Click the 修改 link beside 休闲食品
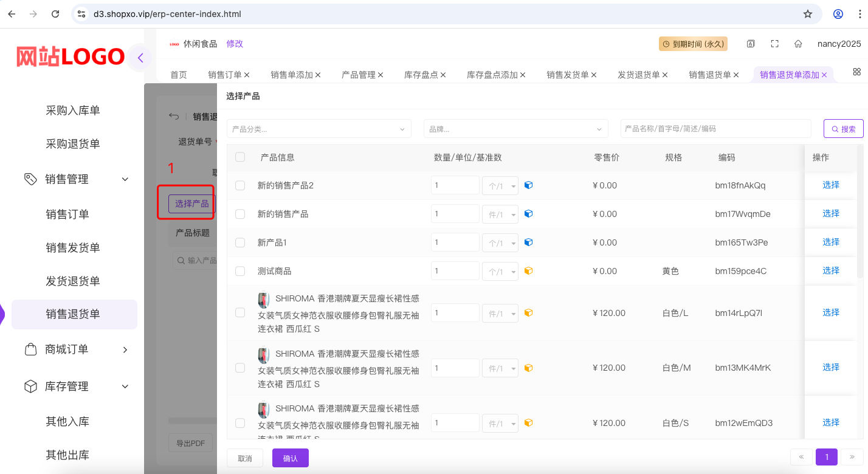 point(235,44)
